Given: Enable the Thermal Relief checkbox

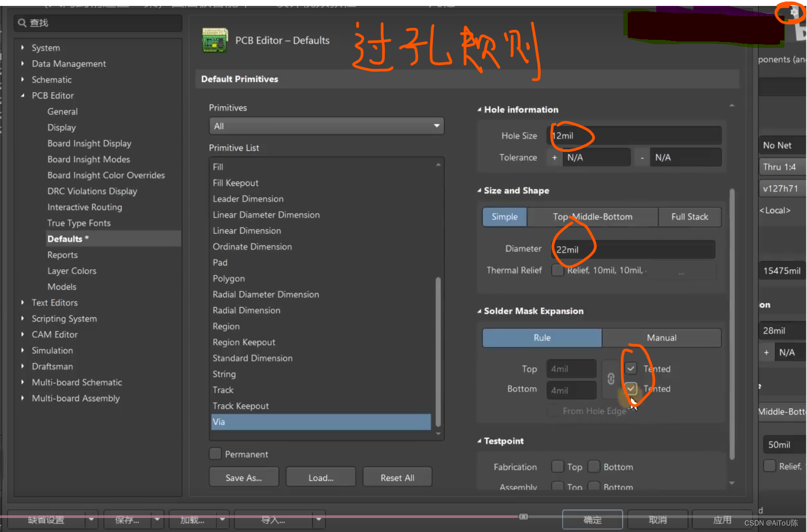Looking at the screenshot, I should pos(558,270).
